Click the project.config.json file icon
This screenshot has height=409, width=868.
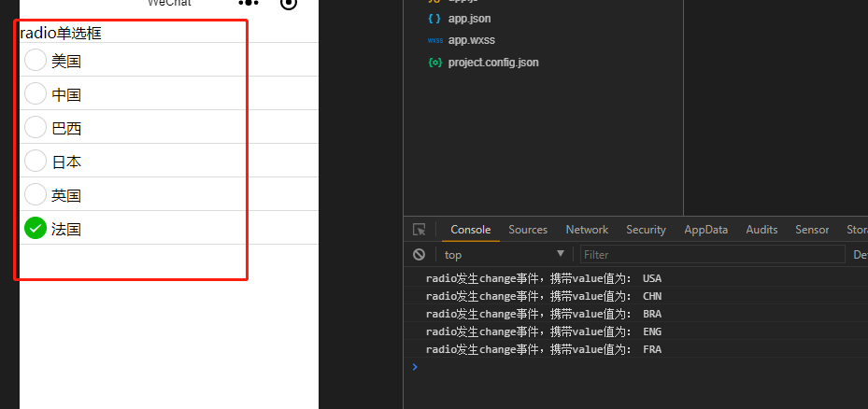click(x=435, y=63)
